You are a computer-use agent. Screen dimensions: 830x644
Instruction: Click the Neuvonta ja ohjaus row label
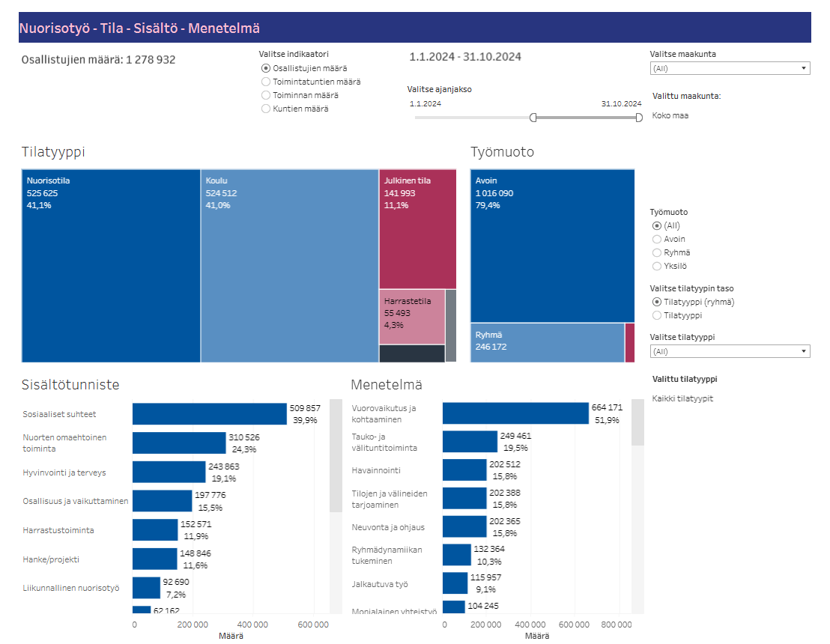[388, 528]
